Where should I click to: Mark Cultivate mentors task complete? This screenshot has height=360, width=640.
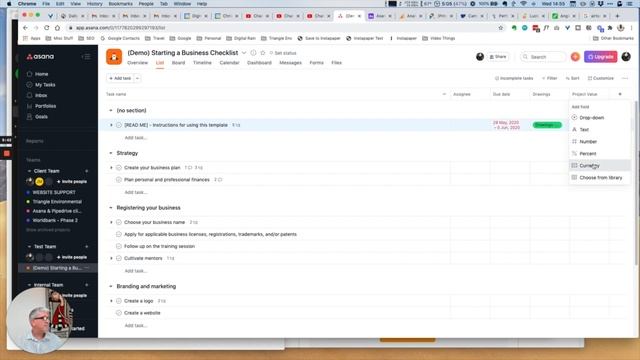point(119,258)
